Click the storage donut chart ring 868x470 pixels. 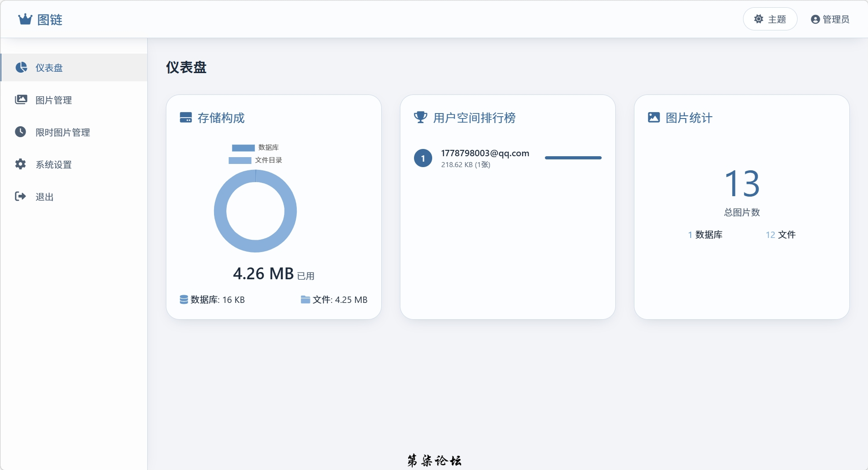pos(220,211)
